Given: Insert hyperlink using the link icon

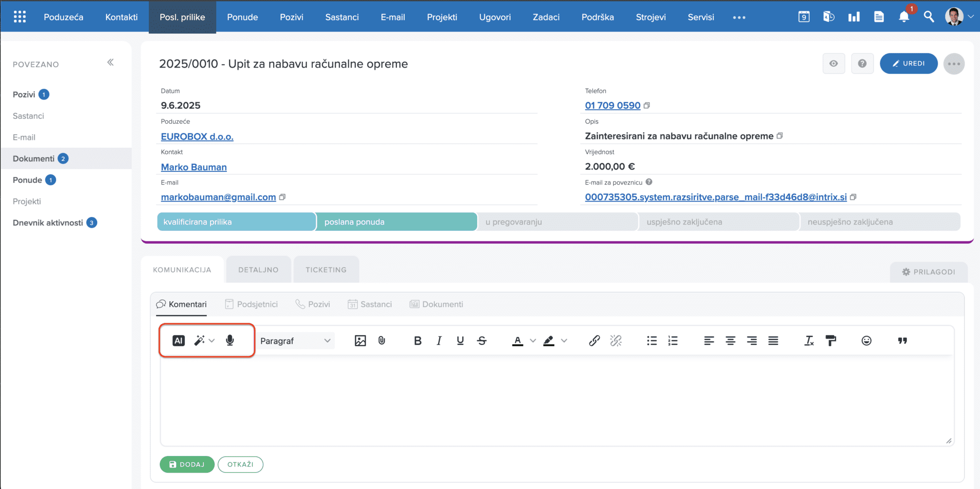Looking at the screenshot, I should tap(594, 341).
